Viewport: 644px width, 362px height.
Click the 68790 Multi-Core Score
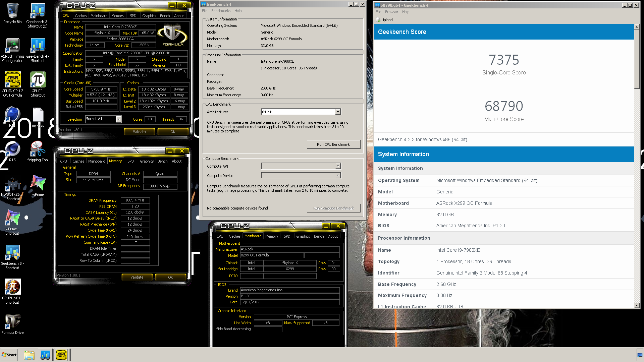click(504, 106)
